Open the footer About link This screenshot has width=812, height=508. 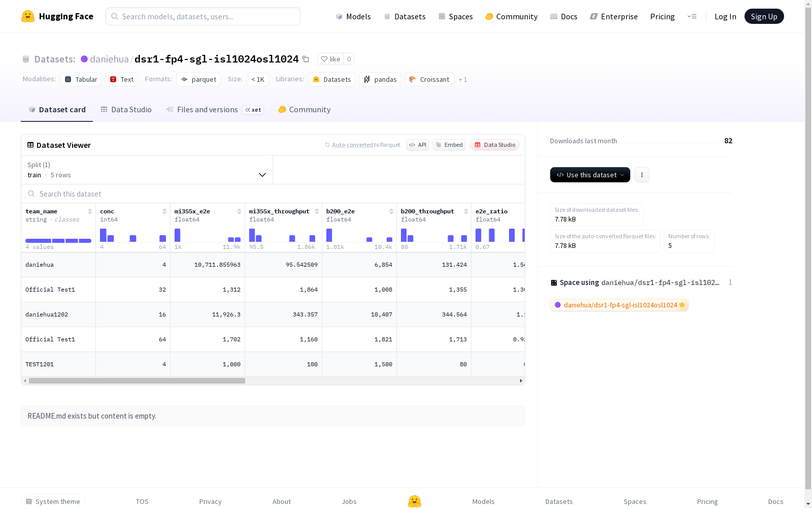[282, 501]
